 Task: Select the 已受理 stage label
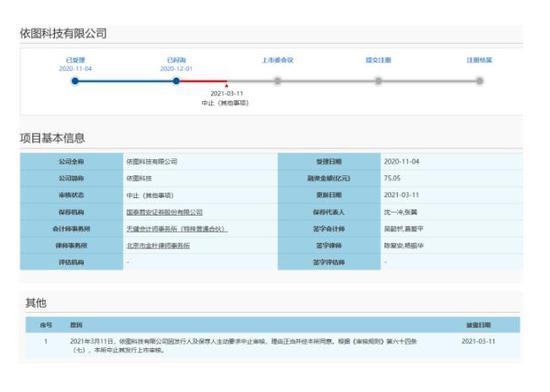[x=75, y=60]
